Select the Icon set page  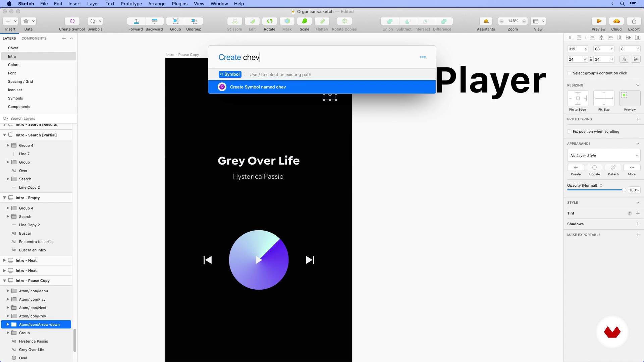click(15, 90)
